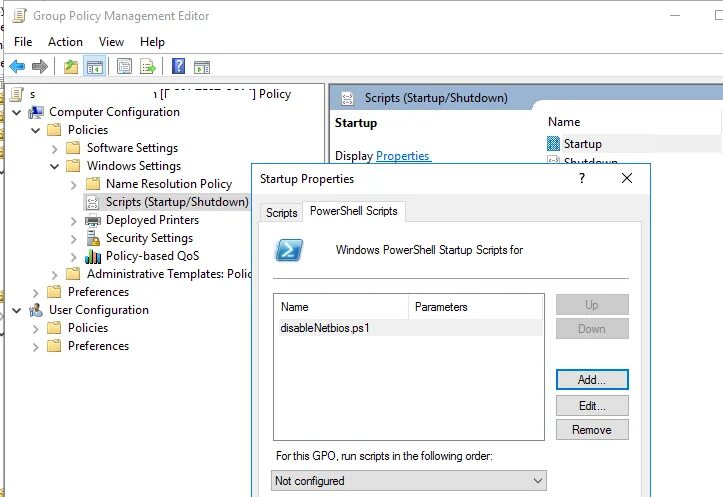723x497 pixels.
Task: Click the Deployed Printers printer icon
Action: [x=93, y=220]
